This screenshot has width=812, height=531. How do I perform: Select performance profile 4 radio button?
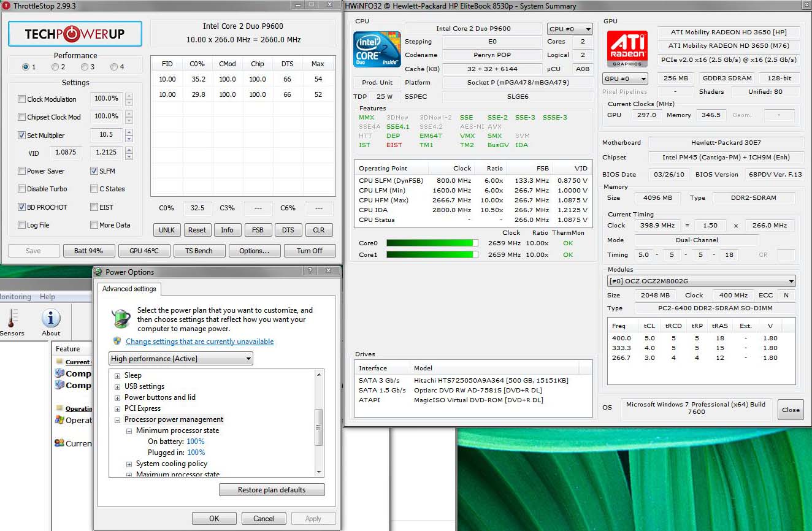114,67
